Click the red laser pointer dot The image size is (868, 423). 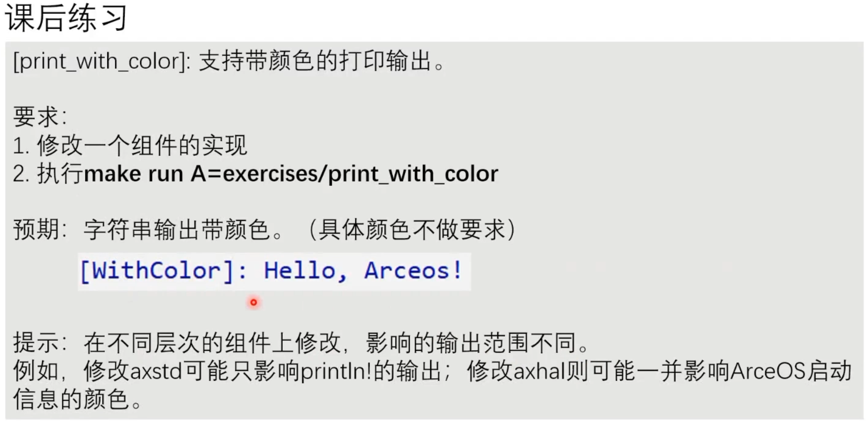[254, 302]
